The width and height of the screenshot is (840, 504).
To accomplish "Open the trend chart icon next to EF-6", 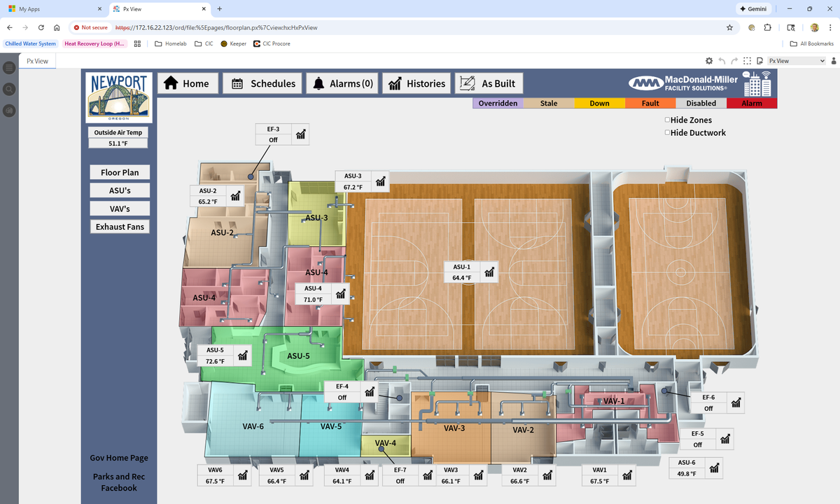I will pos(736,402).
